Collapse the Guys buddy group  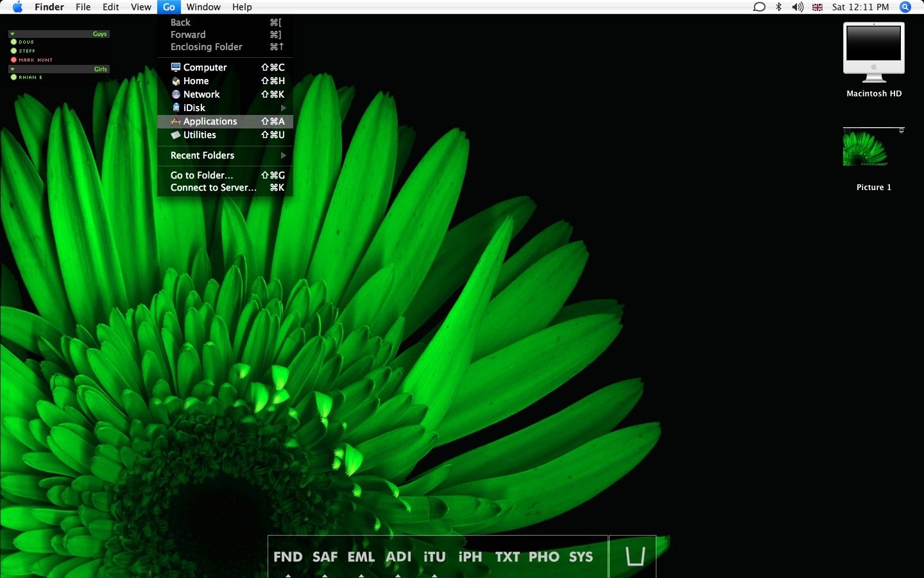(12, 34)
